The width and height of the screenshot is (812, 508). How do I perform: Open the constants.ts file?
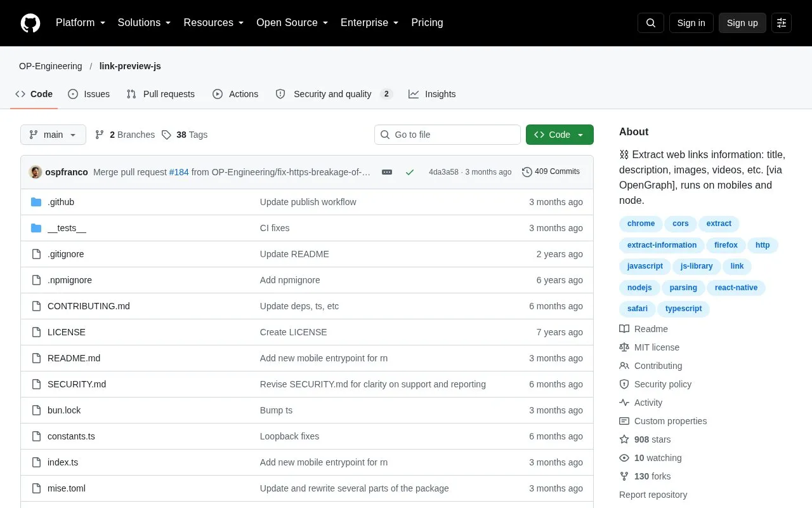[71, 436]
